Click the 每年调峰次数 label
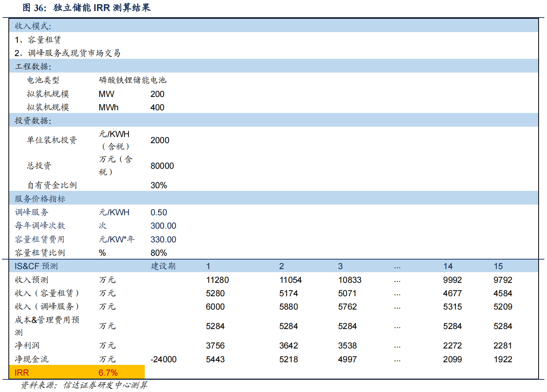Image resolution: width=547 pixels, height=392 pixels. coord(40,226)
